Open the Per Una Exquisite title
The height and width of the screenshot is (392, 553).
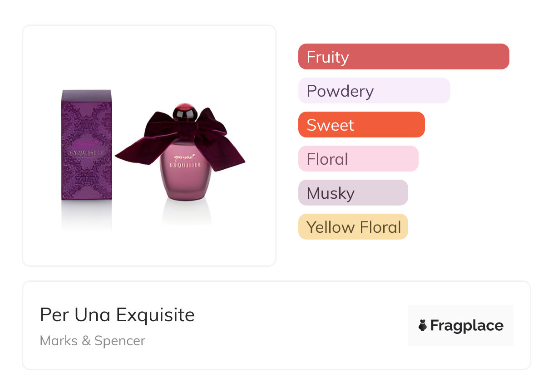pyautogui.click(x=117, y=315)
